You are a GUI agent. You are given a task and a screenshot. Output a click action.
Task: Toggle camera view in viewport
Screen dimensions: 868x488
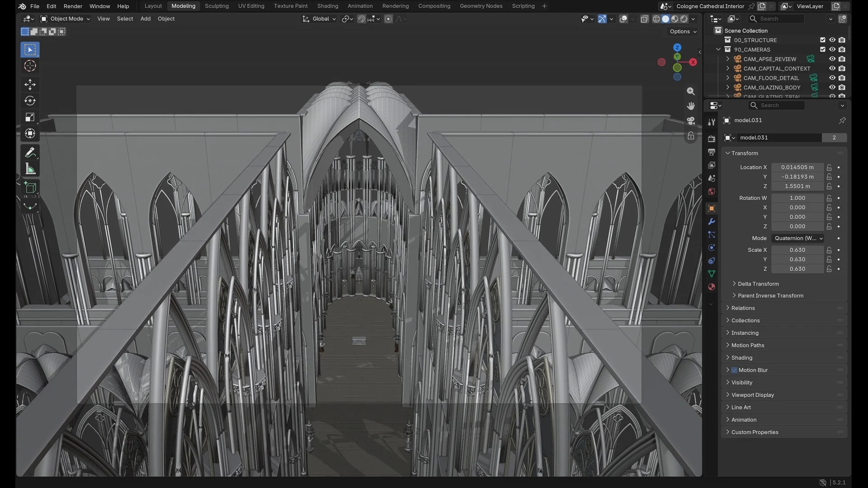pos(691,121)
